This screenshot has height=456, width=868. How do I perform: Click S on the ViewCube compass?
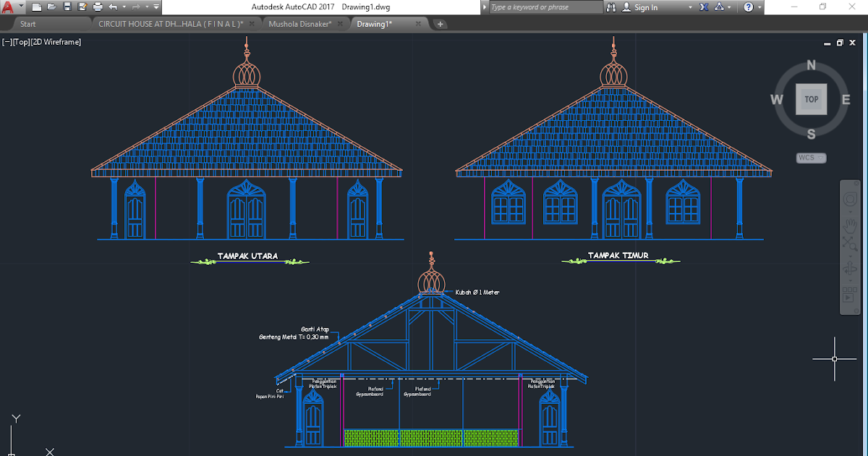tap(812, 133)
